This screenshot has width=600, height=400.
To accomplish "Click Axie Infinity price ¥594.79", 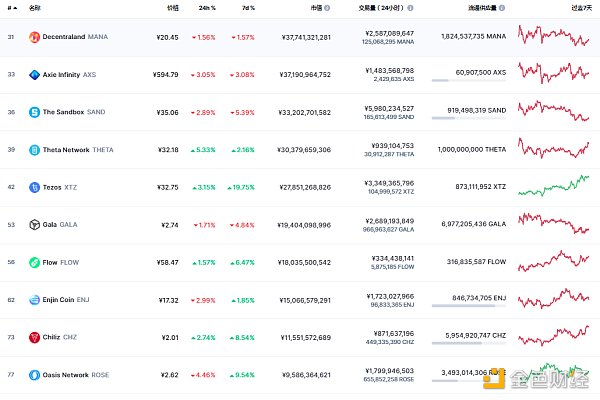I will (x=165, y=75).
